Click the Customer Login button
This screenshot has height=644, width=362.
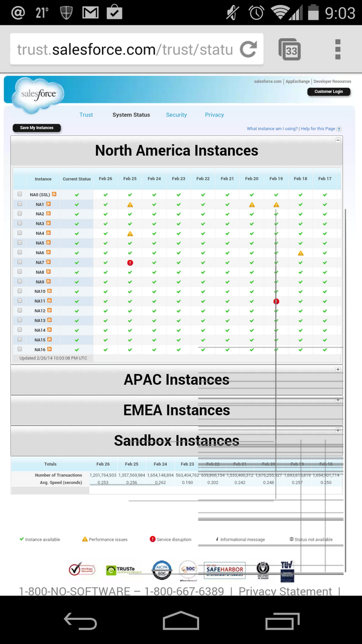click(x=329, y=92)
